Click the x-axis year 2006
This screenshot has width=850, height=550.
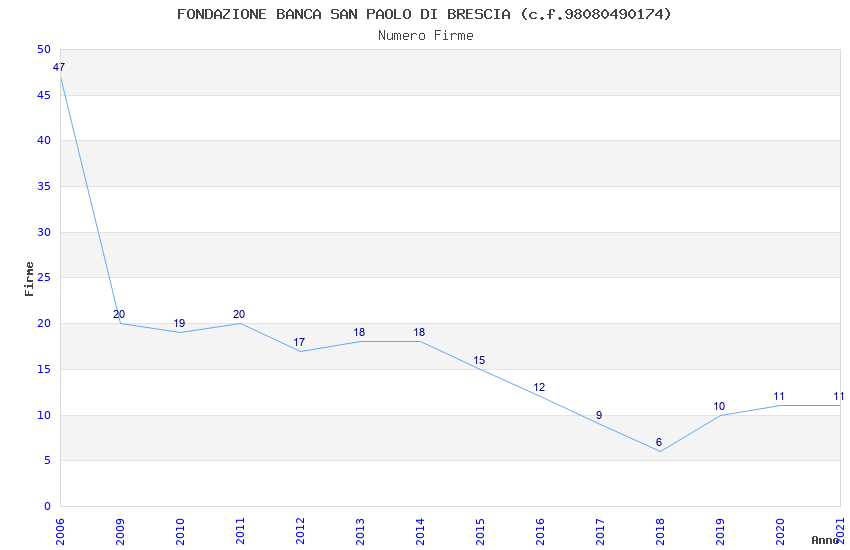click(x=60, y=531)
